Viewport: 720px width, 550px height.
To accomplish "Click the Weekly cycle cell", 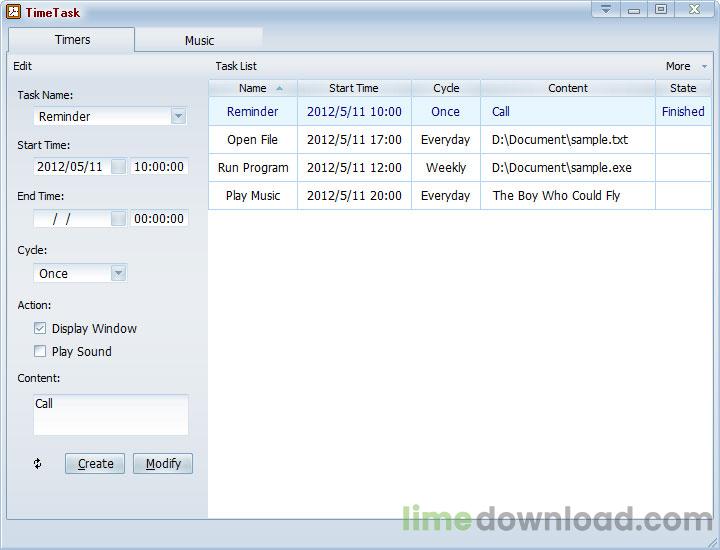I will (x=446, y=168).
